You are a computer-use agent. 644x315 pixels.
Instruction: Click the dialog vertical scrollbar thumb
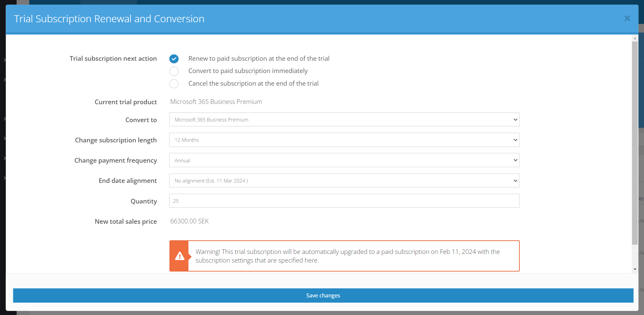[x=635, y=143]
